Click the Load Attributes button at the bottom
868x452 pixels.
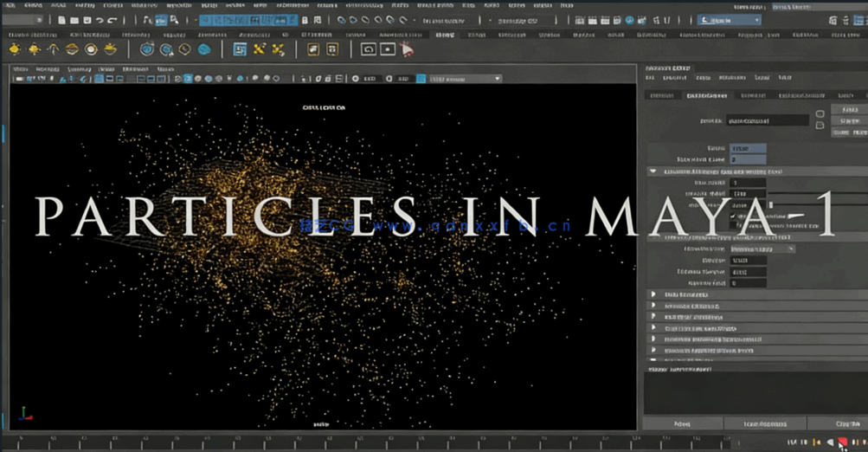[x=765, y=424]
